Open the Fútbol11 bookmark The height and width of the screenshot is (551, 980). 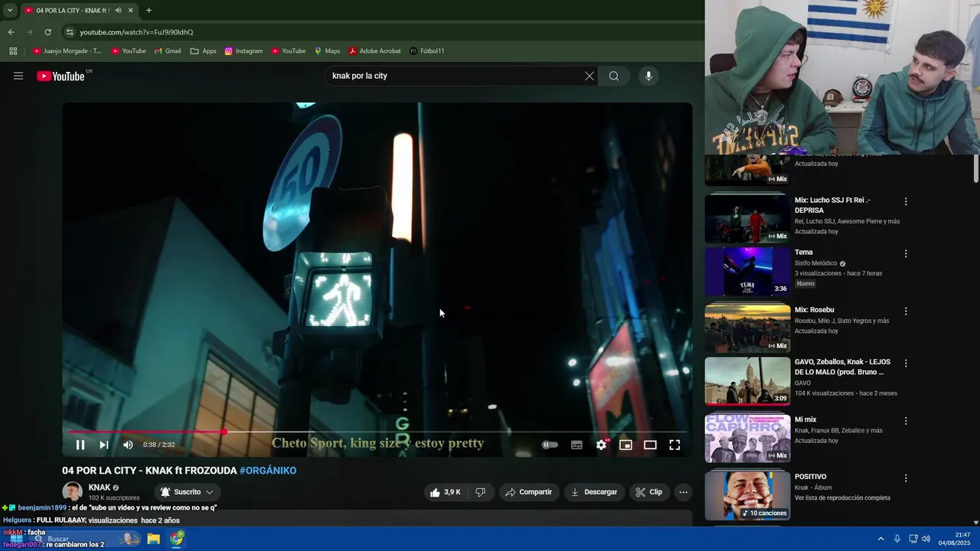point(427,51)
